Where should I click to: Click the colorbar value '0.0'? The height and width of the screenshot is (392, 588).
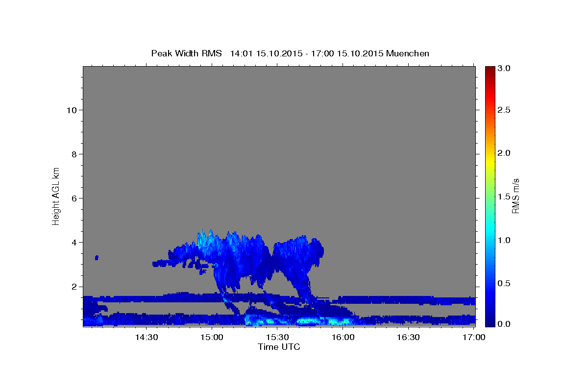(505, 324)
